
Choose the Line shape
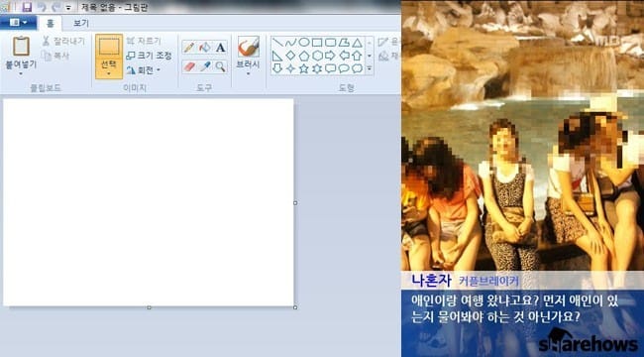click(x=277, y=43)
